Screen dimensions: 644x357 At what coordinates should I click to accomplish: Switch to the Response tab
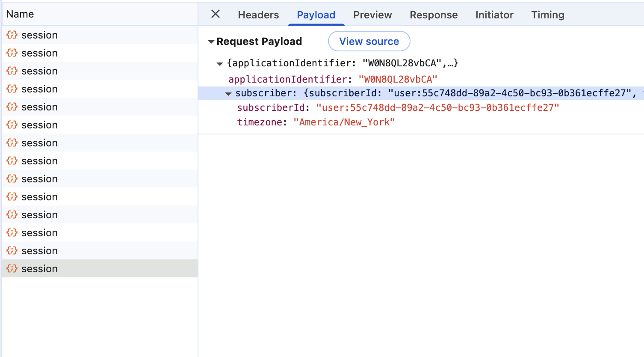pyautogui.click(x=434, y=15)
